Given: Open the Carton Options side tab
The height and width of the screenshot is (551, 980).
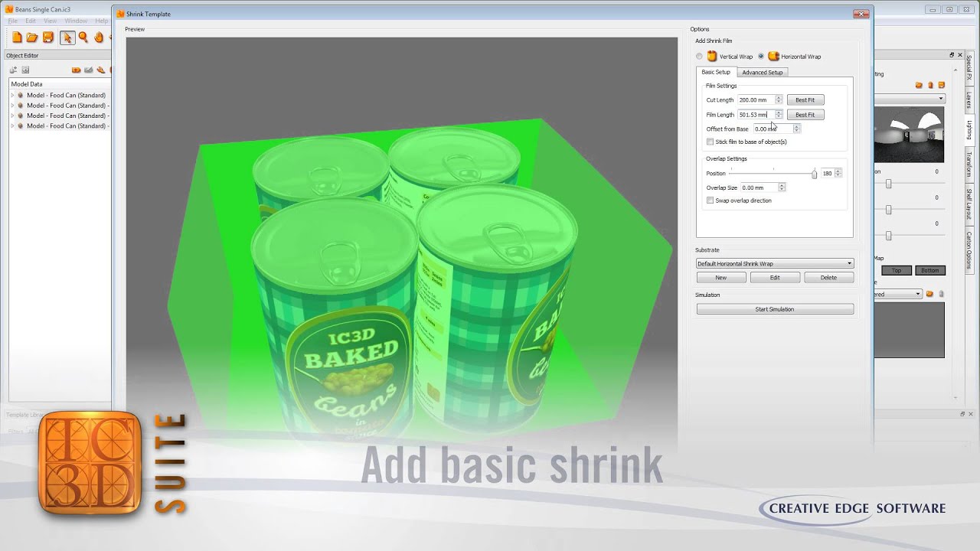Looking at the screenshot, I should point(969,250).
